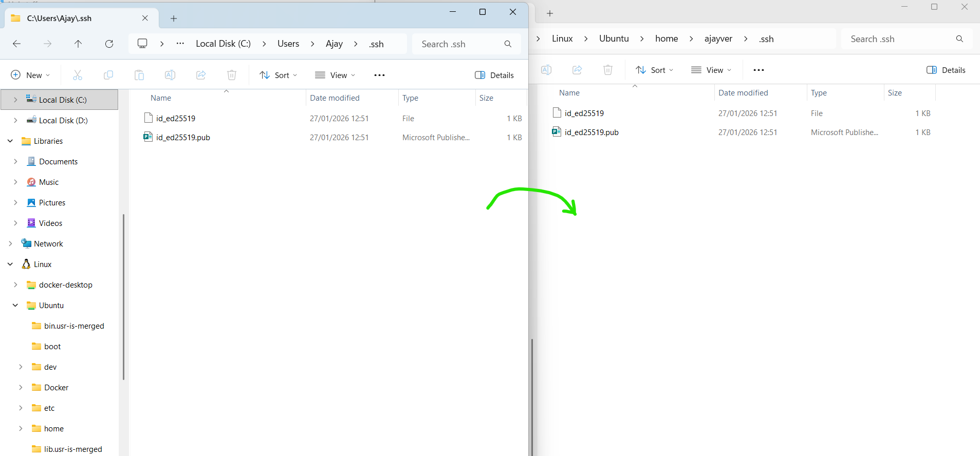The image size is (980, 456).
Task: Select Music in the navigation pane
Action: (x=49, y=182)
